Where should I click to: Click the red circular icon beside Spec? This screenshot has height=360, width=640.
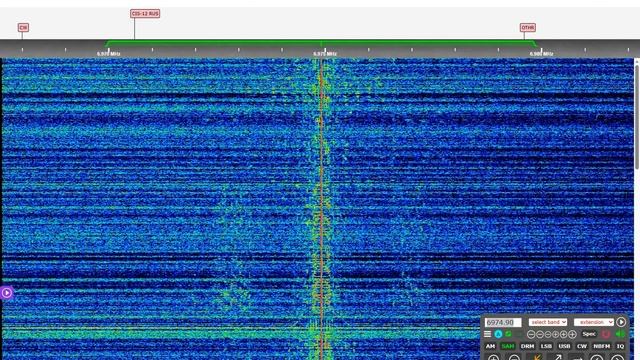606,334
